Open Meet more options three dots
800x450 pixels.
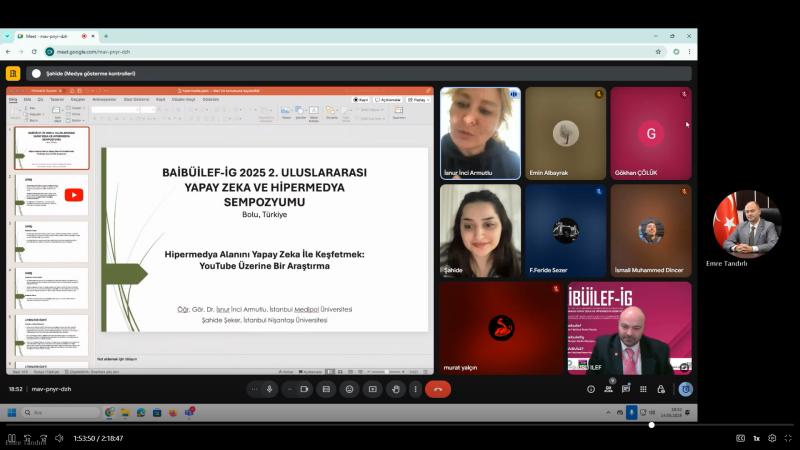coord(415,389)
